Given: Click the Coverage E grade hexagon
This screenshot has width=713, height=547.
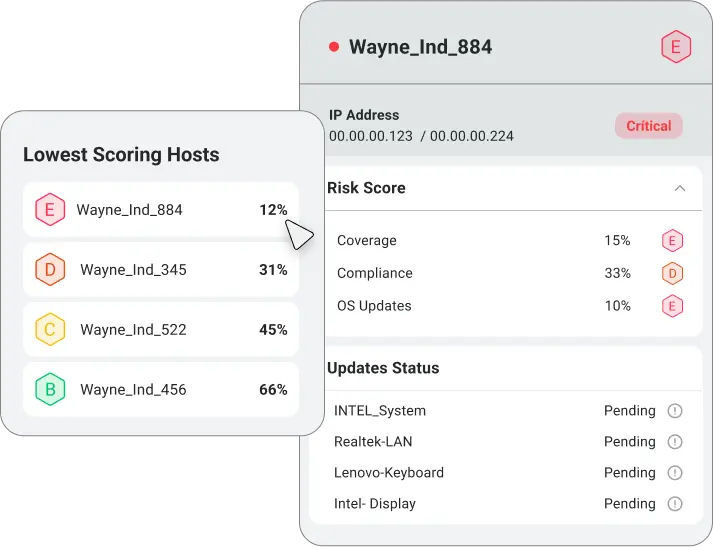Looking at the screenshot, I should 673,241.
